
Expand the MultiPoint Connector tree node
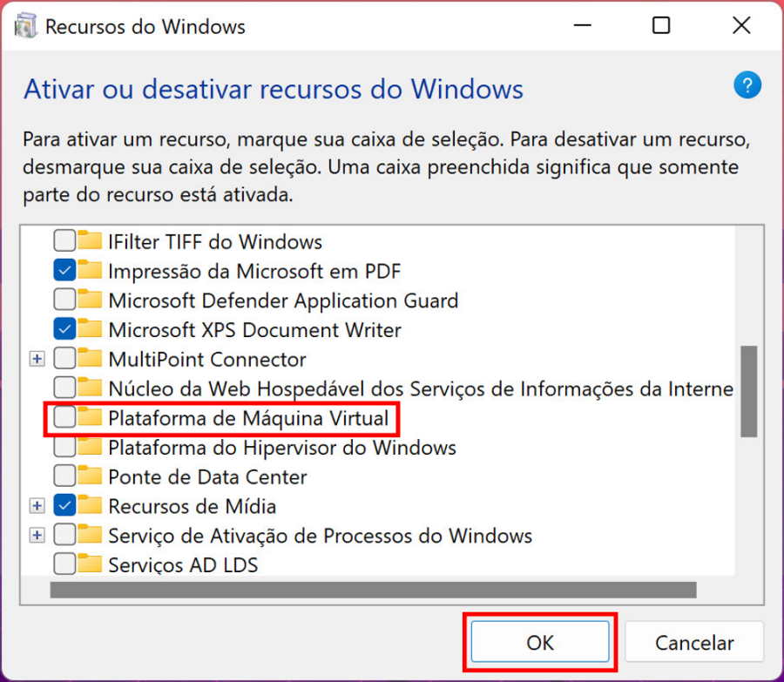tap(37, 359)
